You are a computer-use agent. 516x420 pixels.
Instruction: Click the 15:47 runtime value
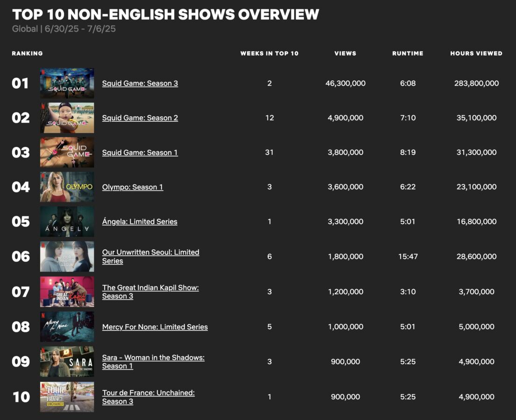pyautogui.click(x=408, y=257)
